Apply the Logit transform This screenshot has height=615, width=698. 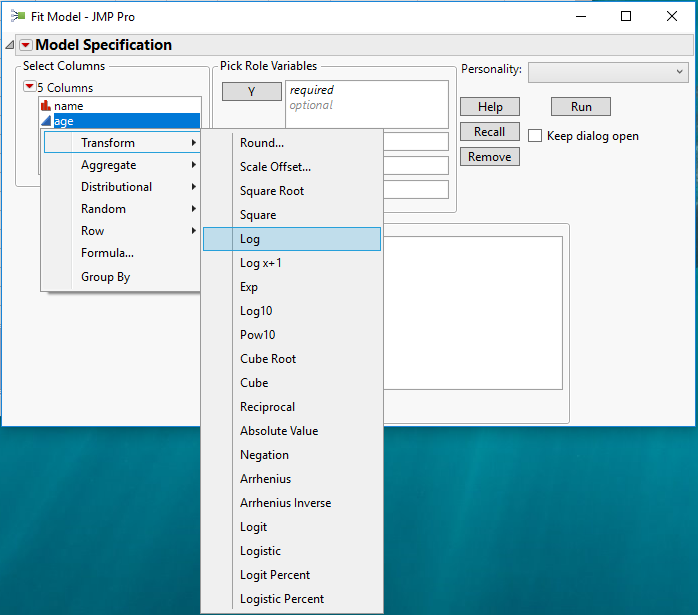point(292,527)
